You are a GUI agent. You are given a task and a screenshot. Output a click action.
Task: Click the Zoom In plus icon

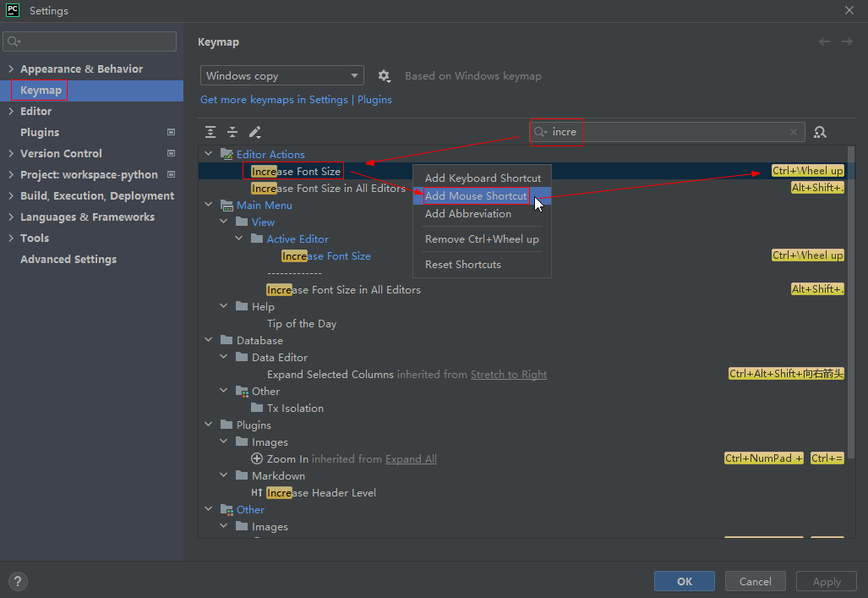point(257,458)
